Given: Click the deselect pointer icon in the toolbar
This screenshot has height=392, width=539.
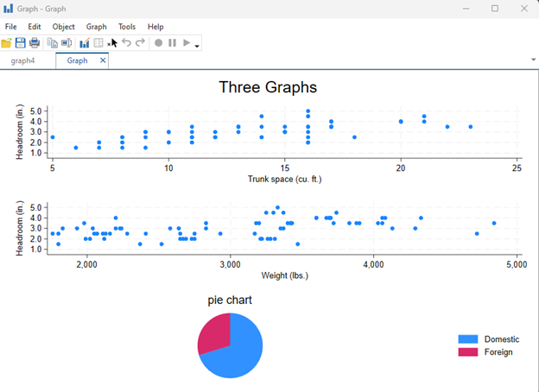Looking at the screenshot, I should coord(112,43).
